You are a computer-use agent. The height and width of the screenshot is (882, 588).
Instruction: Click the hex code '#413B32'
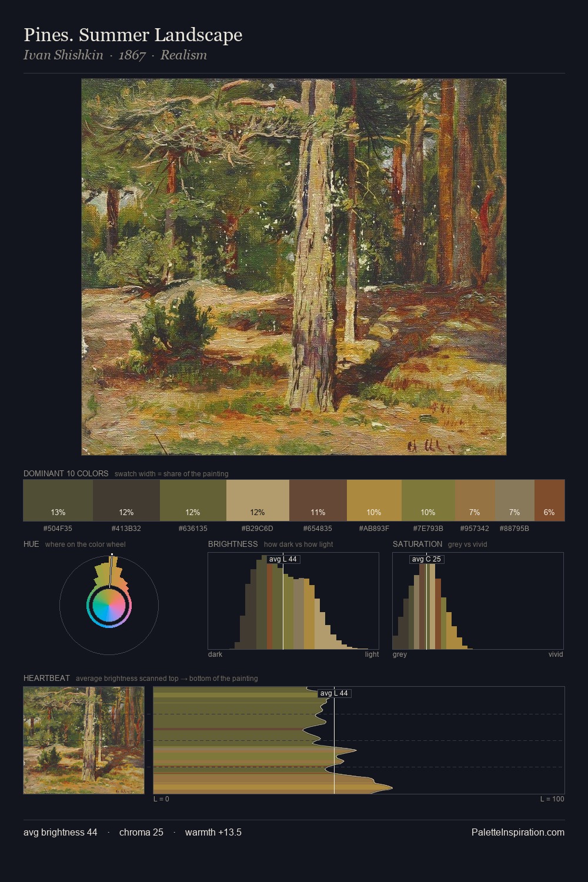[126, 529]
